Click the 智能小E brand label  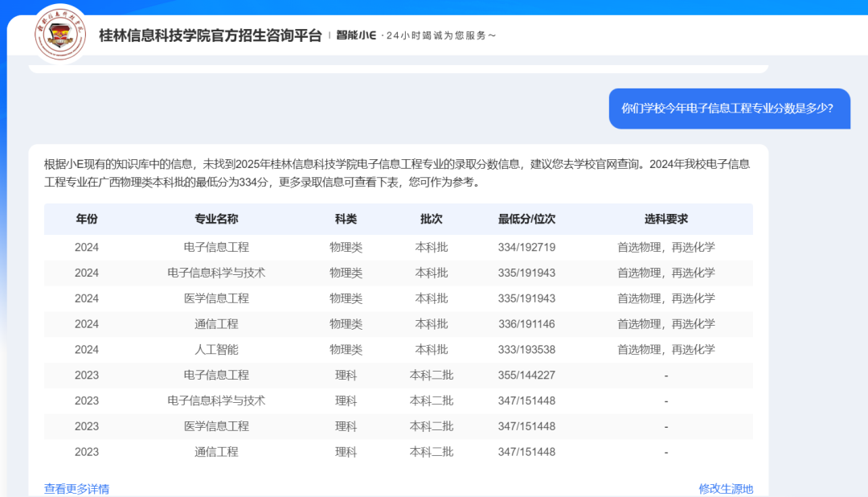[356, 35]
